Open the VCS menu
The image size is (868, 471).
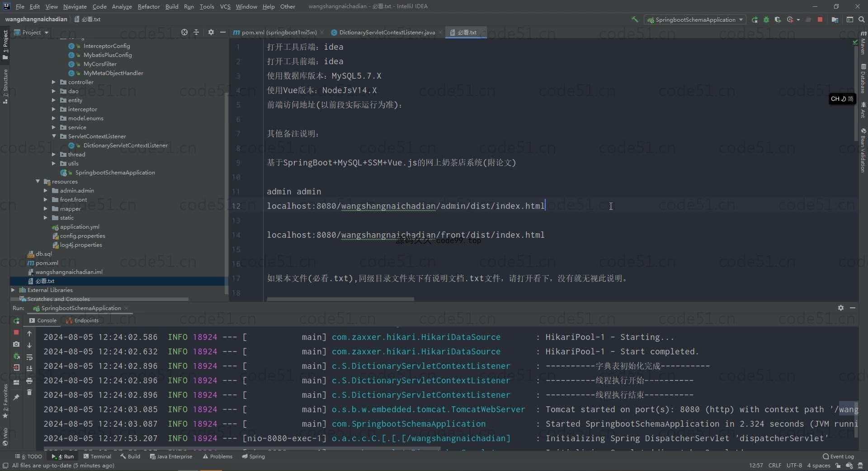(225, 6)
